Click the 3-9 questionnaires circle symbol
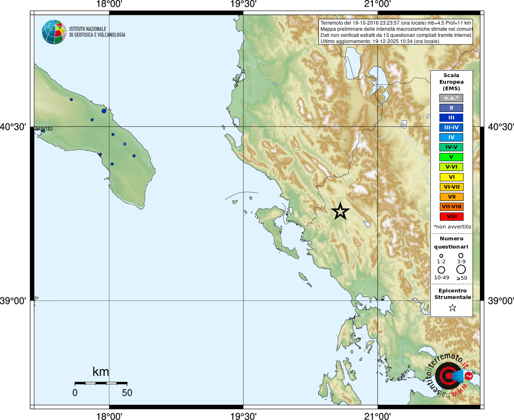The width and height of the screenshot is (514, 420). click(x=461, y=255)
